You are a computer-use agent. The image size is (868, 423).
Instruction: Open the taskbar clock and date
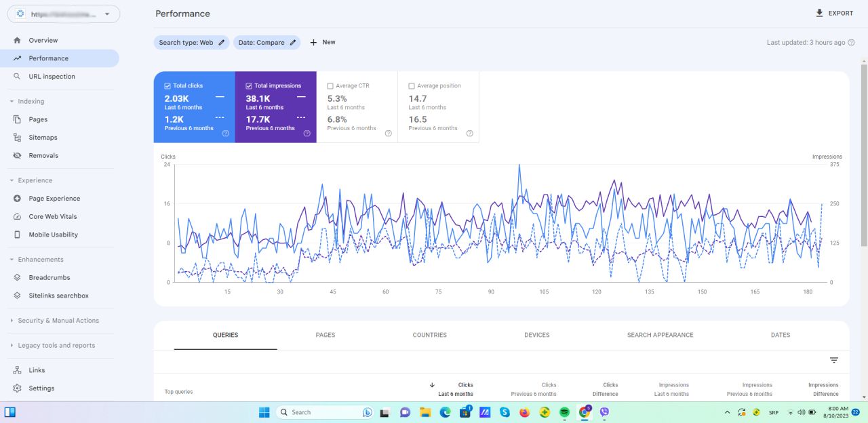(x=837, y=412)
